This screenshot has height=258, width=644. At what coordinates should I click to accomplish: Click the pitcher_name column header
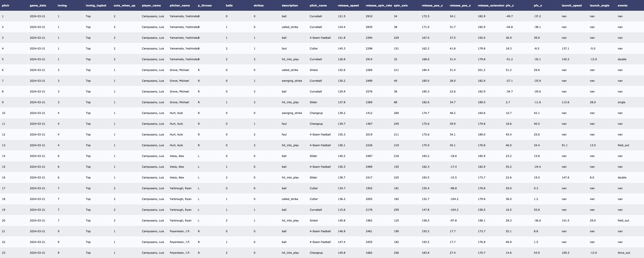click(179, 6)
